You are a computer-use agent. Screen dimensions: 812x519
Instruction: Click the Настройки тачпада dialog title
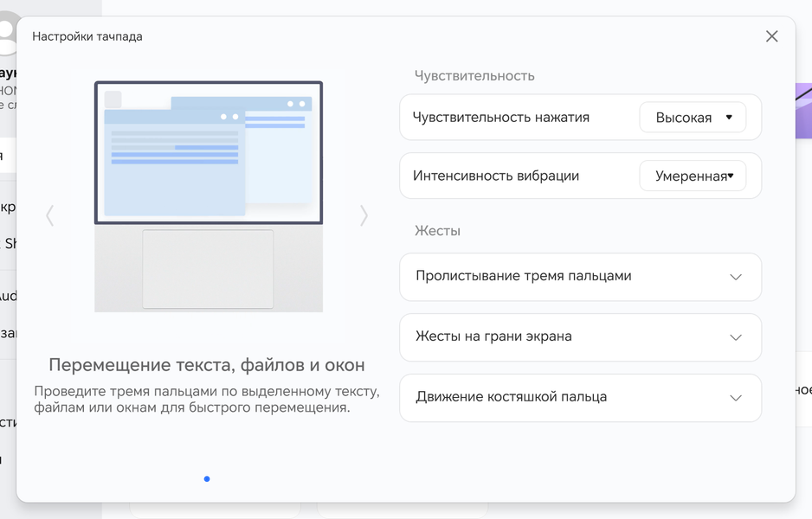[87, 36]
